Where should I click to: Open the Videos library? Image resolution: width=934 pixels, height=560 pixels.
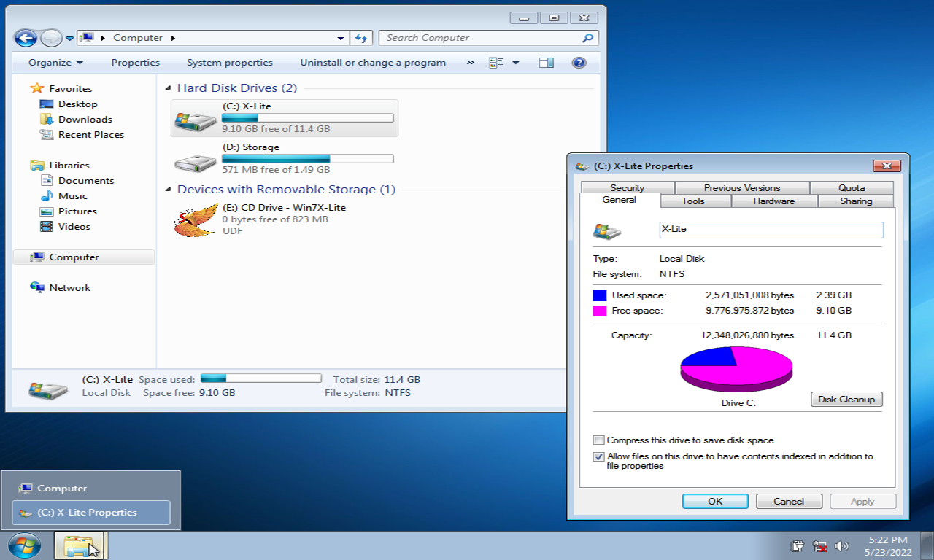[74, 226]
